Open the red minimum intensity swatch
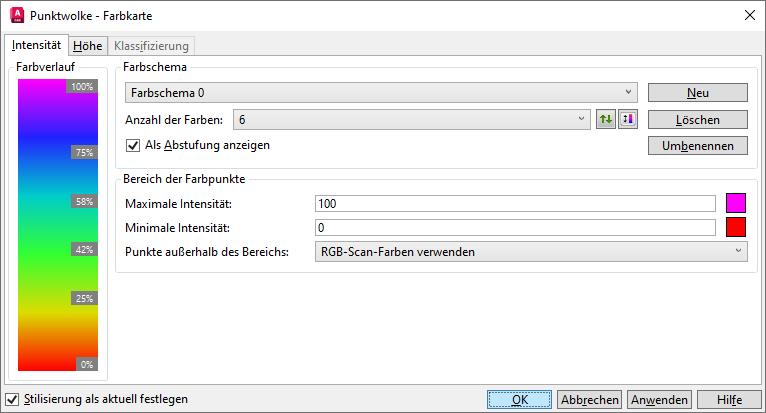The height and width of the screenshot is (413, 766). click(x=736, y=227)
